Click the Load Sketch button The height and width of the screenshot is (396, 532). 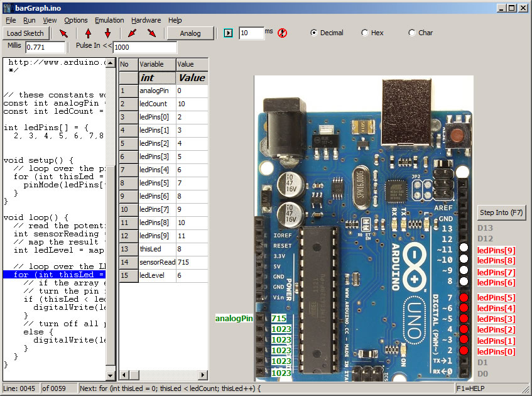(x=26, y=33)
